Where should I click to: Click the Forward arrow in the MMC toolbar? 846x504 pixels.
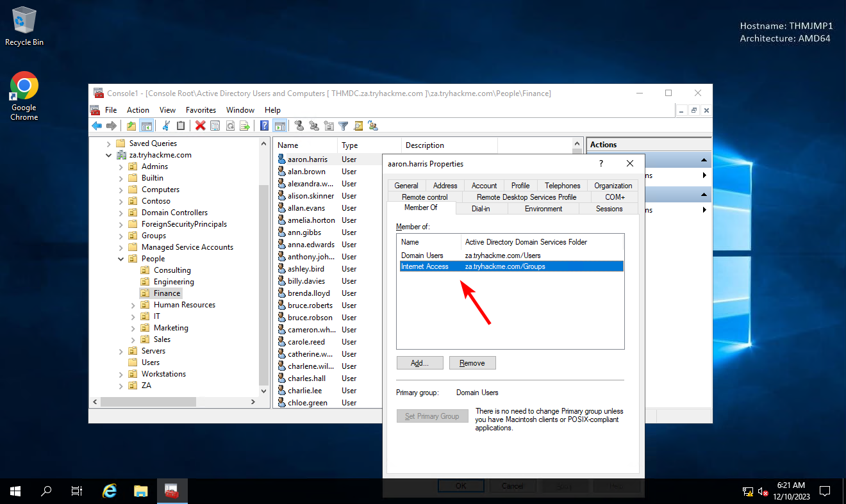112,126
